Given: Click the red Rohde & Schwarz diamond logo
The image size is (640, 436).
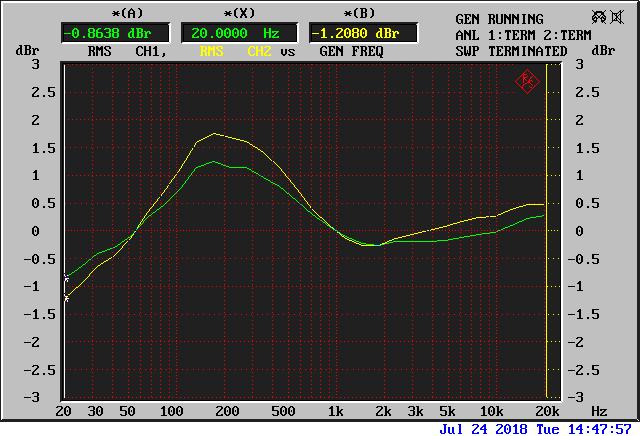Looking at the screenshot, I should 527,81.
